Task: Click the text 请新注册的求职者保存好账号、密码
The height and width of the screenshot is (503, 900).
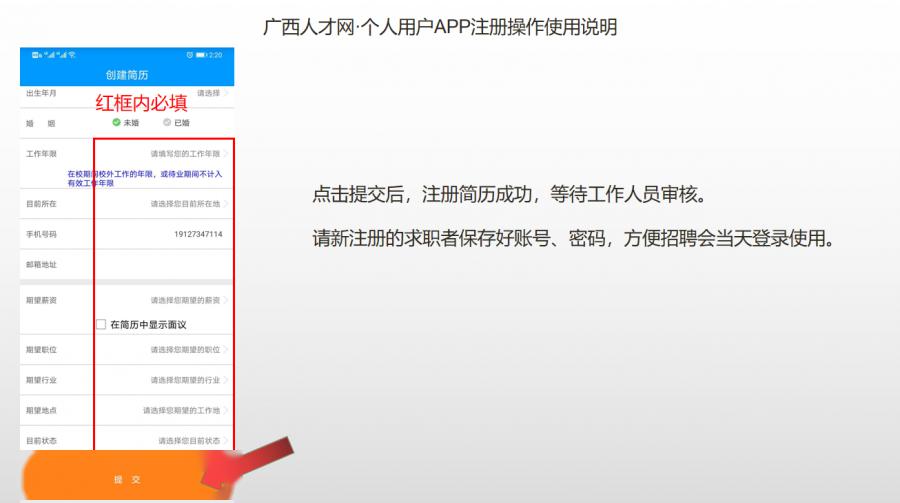Action: 459,238
